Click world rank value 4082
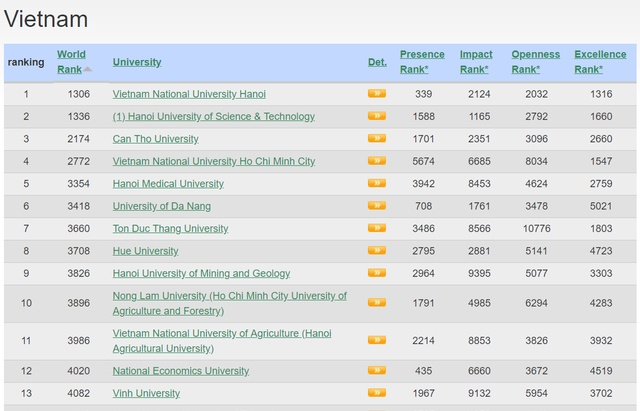Image resolution: width=640 pixels, height=411 pixels. [79, 393]
